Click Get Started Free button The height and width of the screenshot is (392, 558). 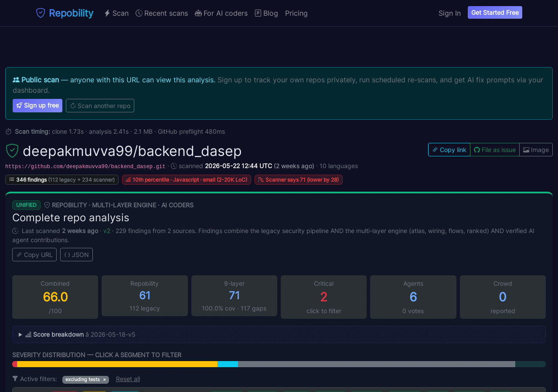[x=495, y=13]
